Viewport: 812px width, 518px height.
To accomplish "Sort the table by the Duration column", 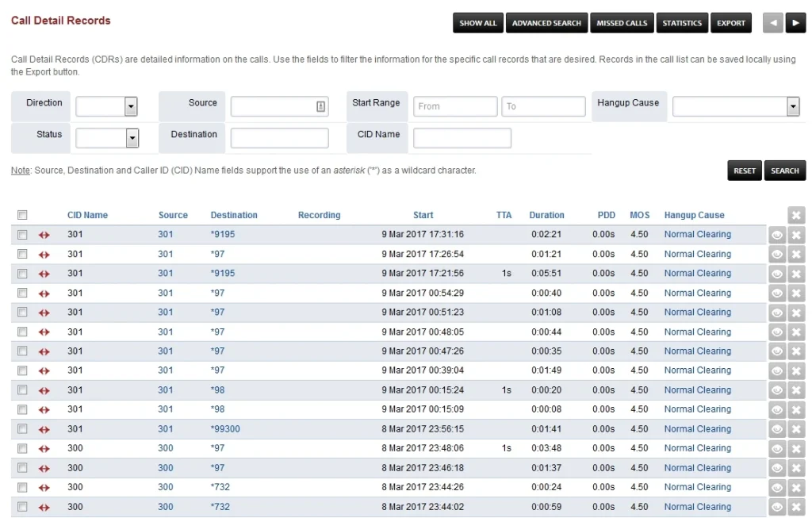I will pyautogui.click(x=546, y=215).
